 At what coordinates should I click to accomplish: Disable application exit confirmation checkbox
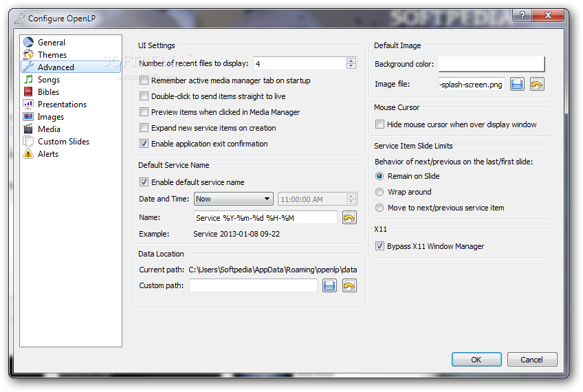pos(144,144)
